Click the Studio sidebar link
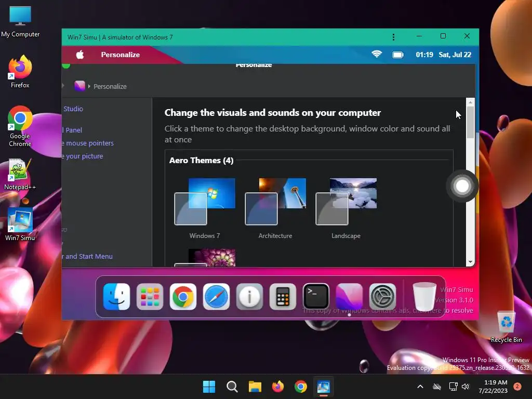 (x=73, y=109)
